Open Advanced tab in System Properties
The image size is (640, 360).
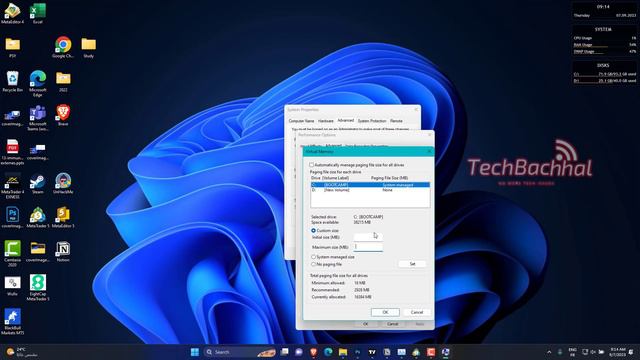coord(346,120)
